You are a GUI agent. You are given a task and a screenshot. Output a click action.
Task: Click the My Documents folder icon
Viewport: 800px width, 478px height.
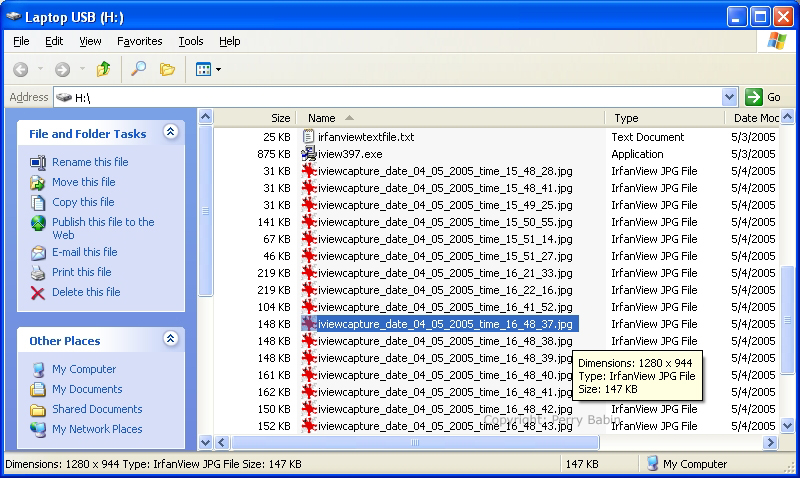tap(38, 389)
